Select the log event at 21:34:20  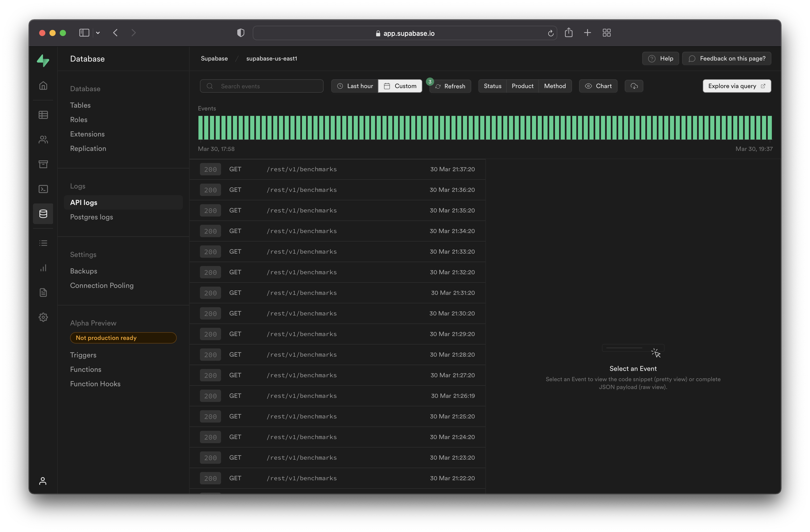click(x=337, y=231)
